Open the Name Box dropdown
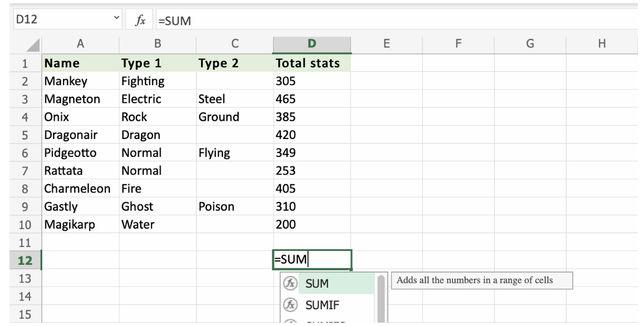This screenshot has height=326, width=644. pyautogui.click(x=116, y=18)
